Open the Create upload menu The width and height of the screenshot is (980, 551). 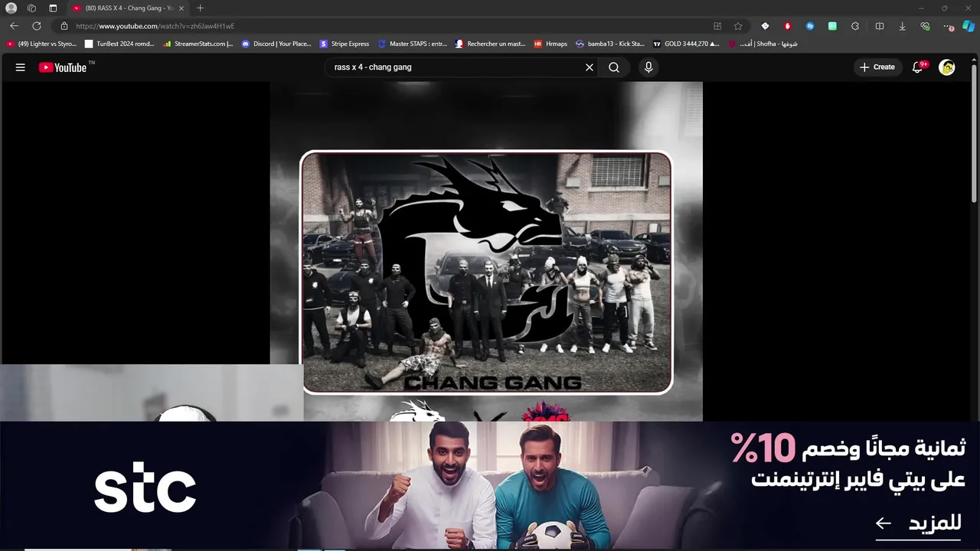pyautogui.click(x=877, y=67)
